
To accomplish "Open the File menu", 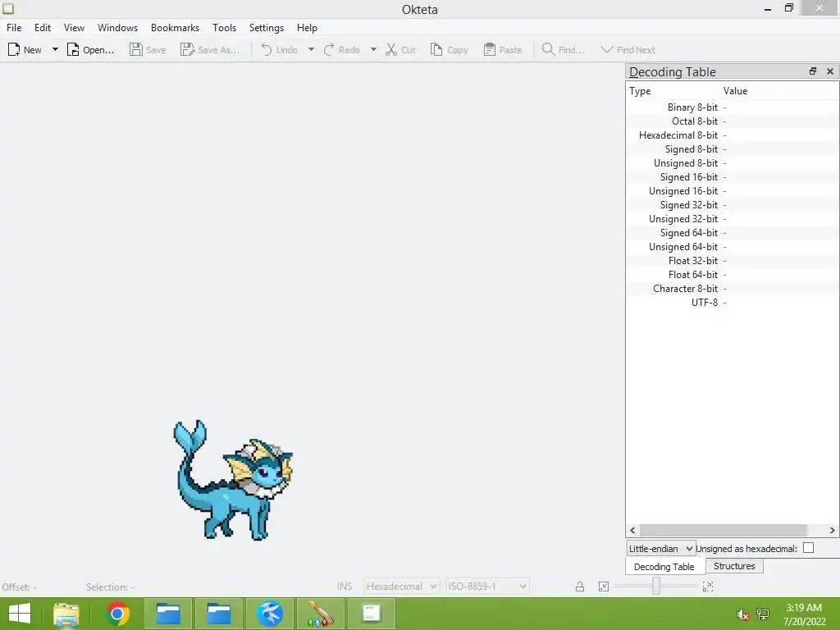I will [x=14, y=28].
